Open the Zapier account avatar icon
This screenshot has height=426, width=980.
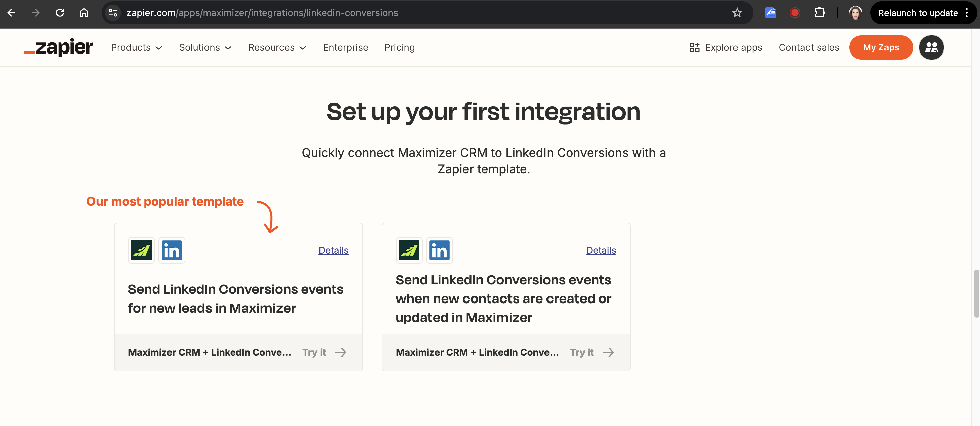tap(931, 47)
